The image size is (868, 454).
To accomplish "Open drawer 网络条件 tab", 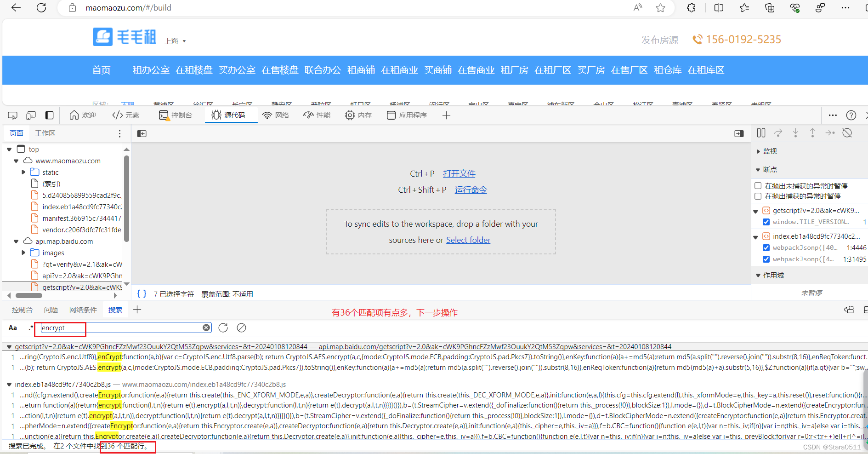I will point(83,310).
